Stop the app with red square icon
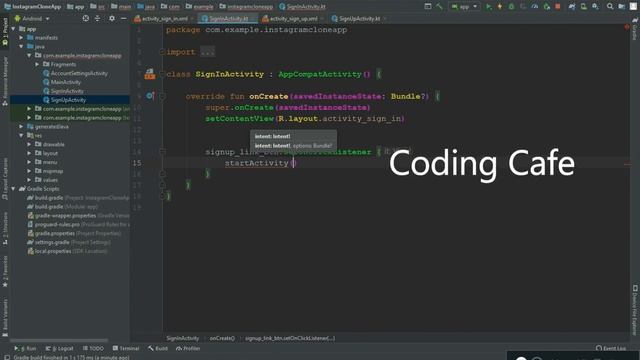 point(558,7)
